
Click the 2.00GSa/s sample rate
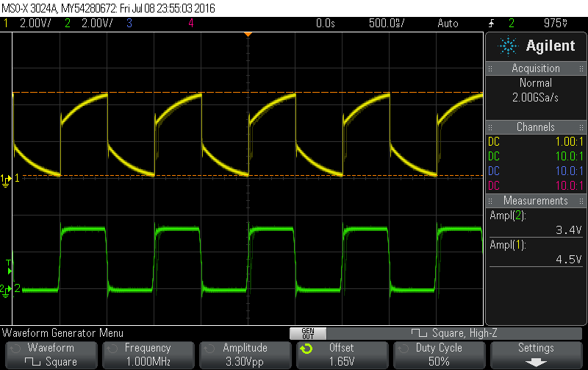click(x=536, y=98)
